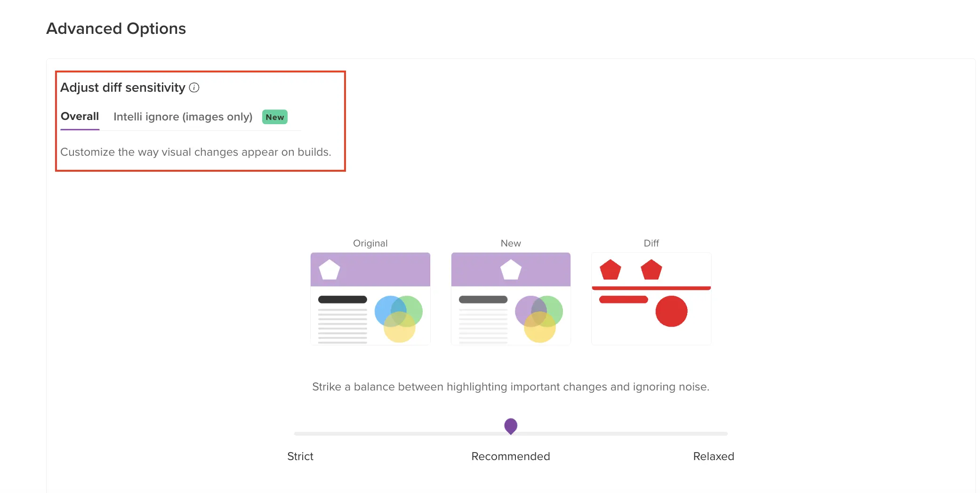Click the blue-green-yellow circles in Original preview
This screenshot has height=493, width=980.
(399, 318)
